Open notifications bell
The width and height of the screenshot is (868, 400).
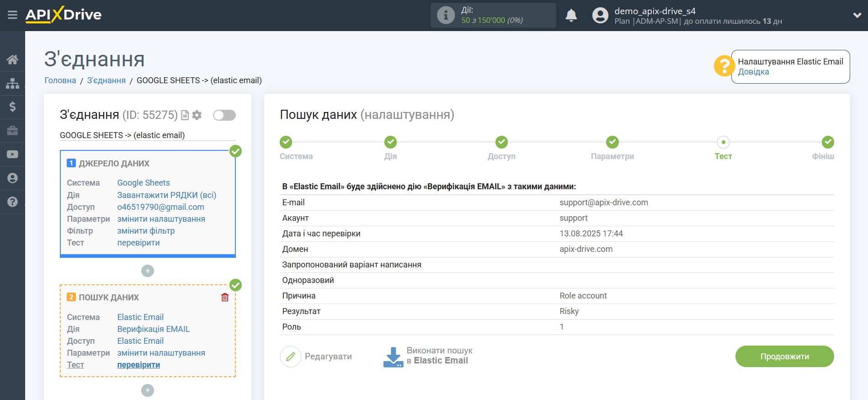[571, 16]
